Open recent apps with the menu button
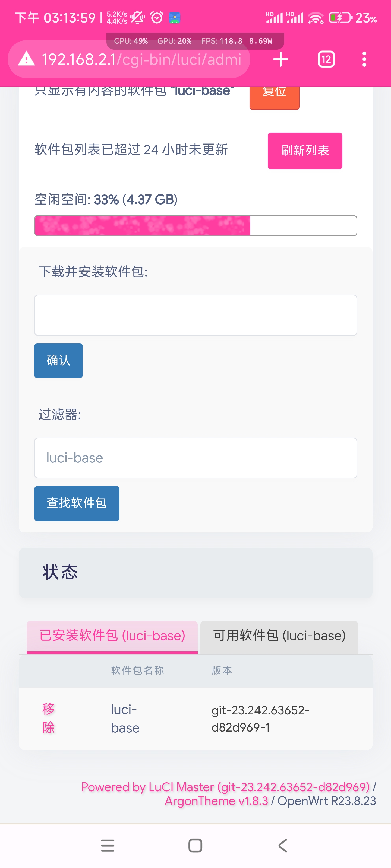This screenshot has height=868, width=391. (108, 845)
